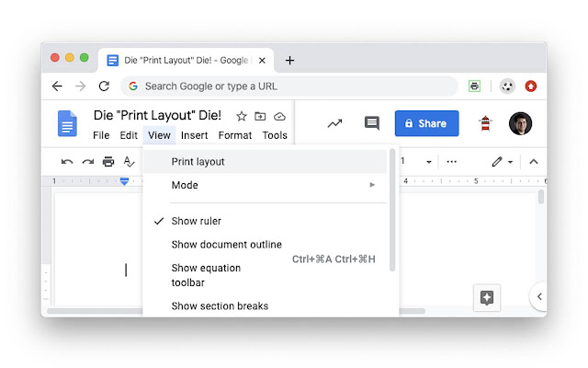Open the File menu
The height and width of the screenshot is (368, 588).
pyautogui.click(x=101, y=135)
